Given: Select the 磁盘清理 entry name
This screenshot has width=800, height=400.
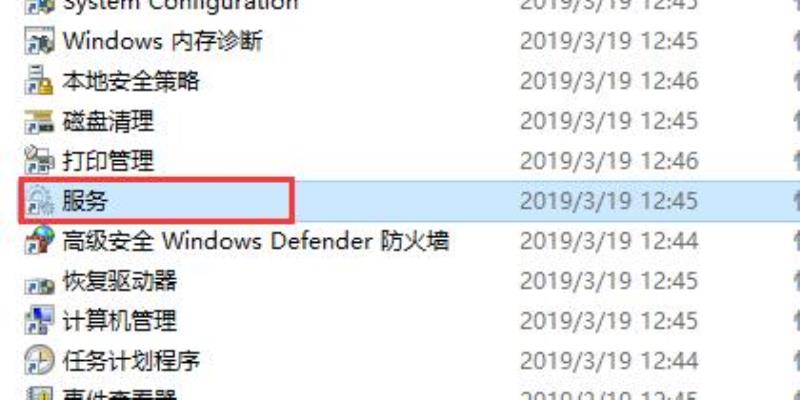Looking at the screenshot, I should coord(108,121).
